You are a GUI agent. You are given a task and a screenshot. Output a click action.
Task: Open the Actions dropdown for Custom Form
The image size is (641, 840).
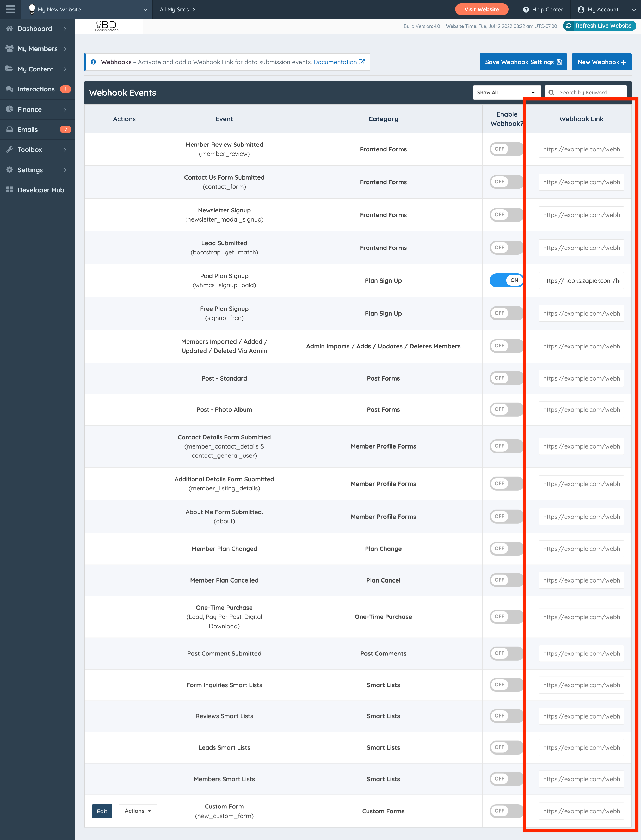pyautogui.click(x=137, y=811)
